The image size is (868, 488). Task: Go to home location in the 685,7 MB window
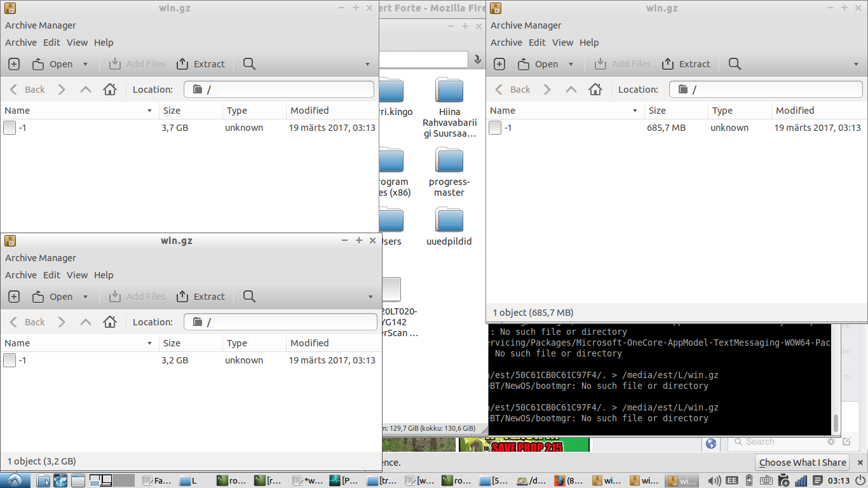pos(595,90)
